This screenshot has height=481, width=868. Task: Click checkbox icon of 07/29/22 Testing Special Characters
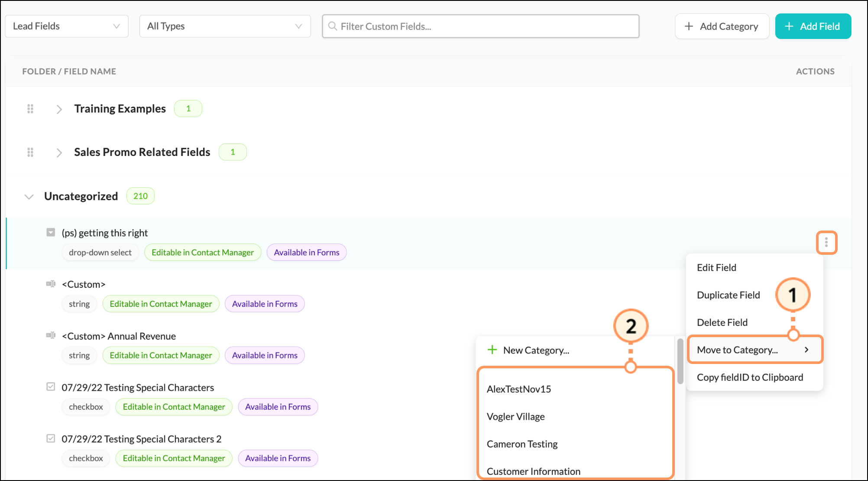point(51,387)
